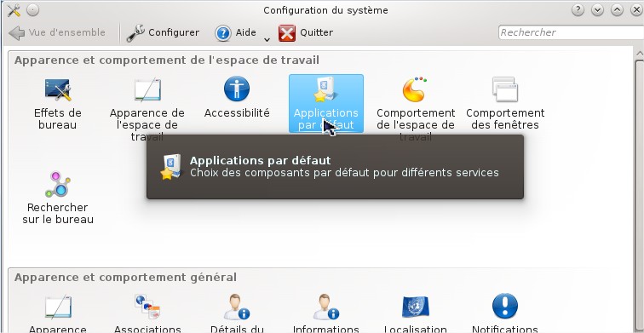The height and width of the screenshot is (333, 644).
Task: Open Rechercher sur le bureau module
Action: pos(58,198)
